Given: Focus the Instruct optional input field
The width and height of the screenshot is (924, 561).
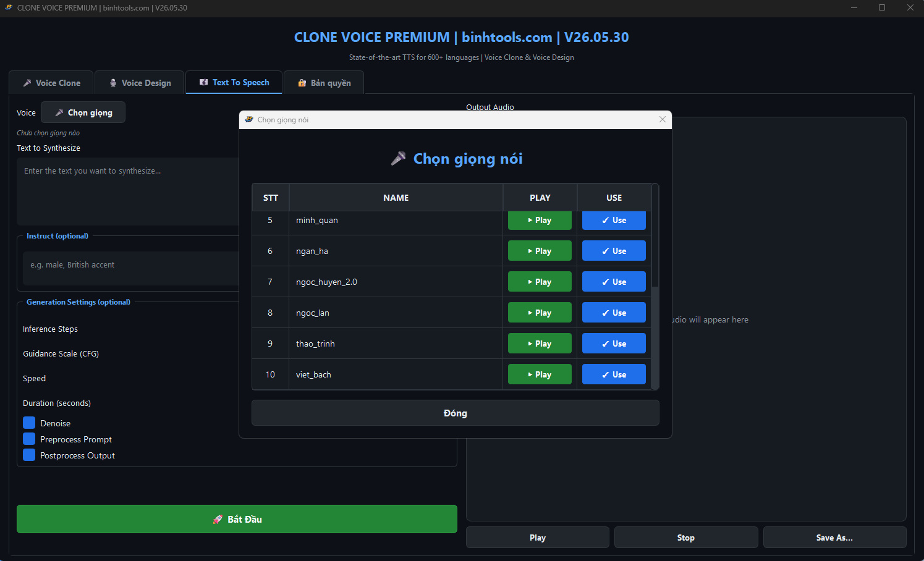Looking at the screenshot, I should 131,268.
